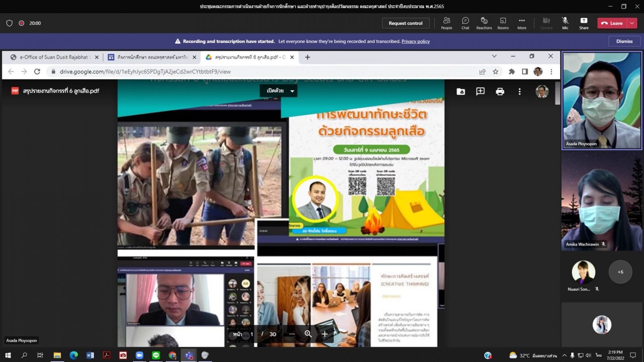Open LINE app from the taskbar
This screenshot has height=362, width=644.
pos(156,355)
